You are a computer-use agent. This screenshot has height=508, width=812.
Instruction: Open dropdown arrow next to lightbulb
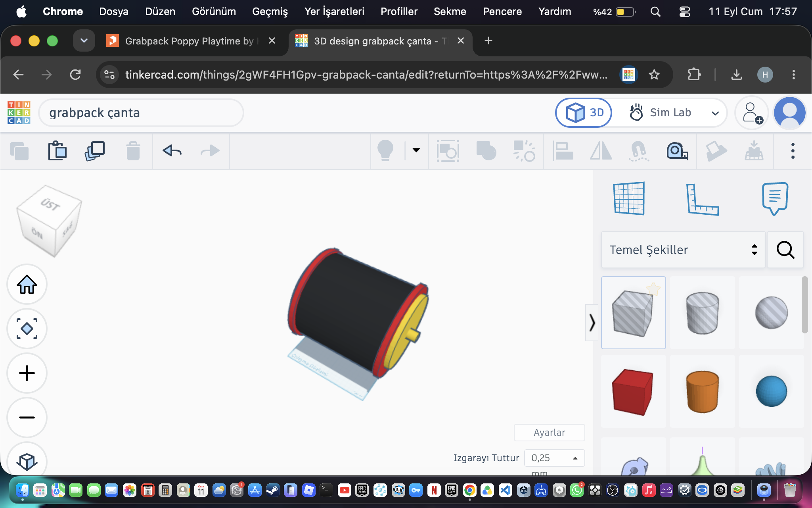(416, 150)
